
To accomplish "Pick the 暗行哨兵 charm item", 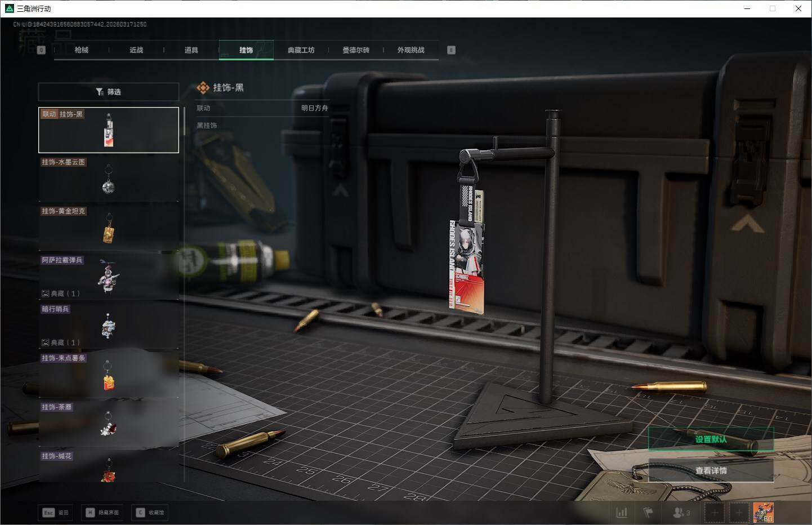I will [108, 326].
